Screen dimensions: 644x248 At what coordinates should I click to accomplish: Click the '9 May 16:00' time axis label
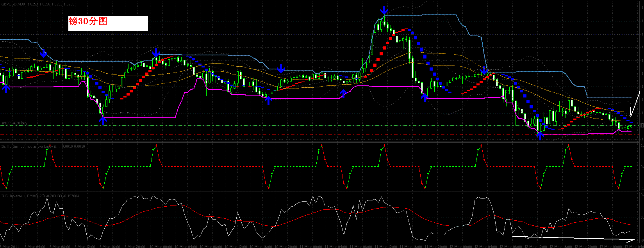point(110,246)
